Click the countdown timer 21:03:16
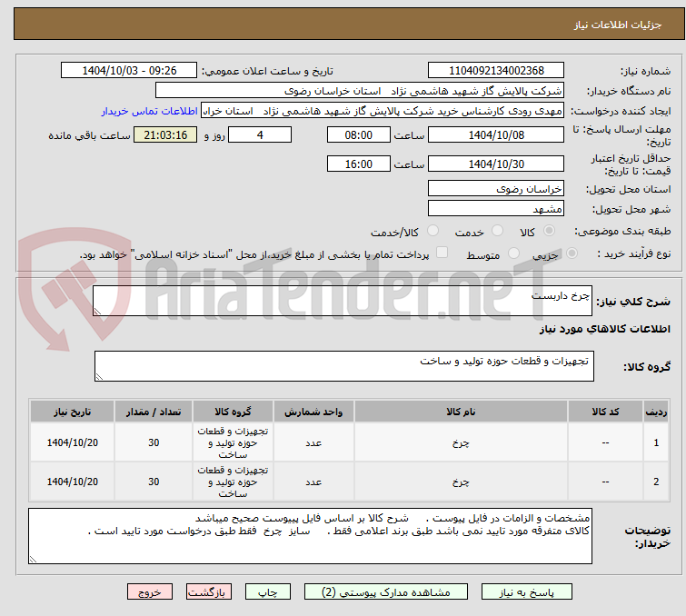The image size is (686, 616). coord(165,134)
